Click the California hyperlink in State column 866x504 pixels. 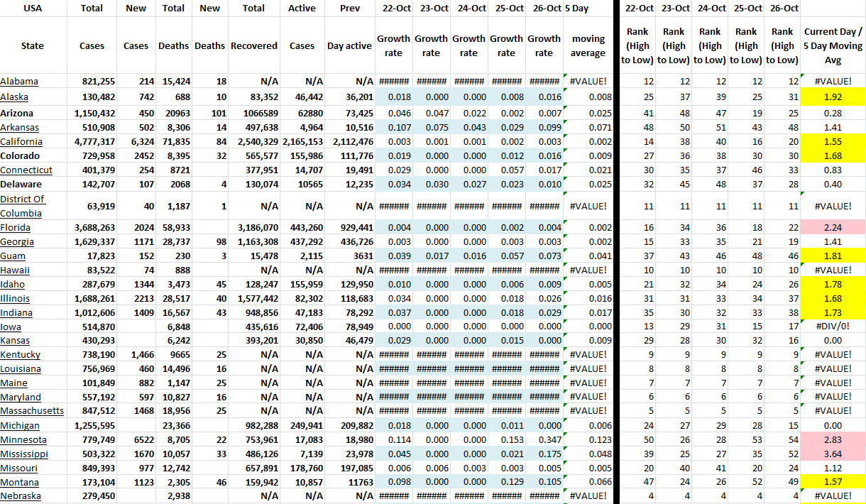click(x=23, y=141)
